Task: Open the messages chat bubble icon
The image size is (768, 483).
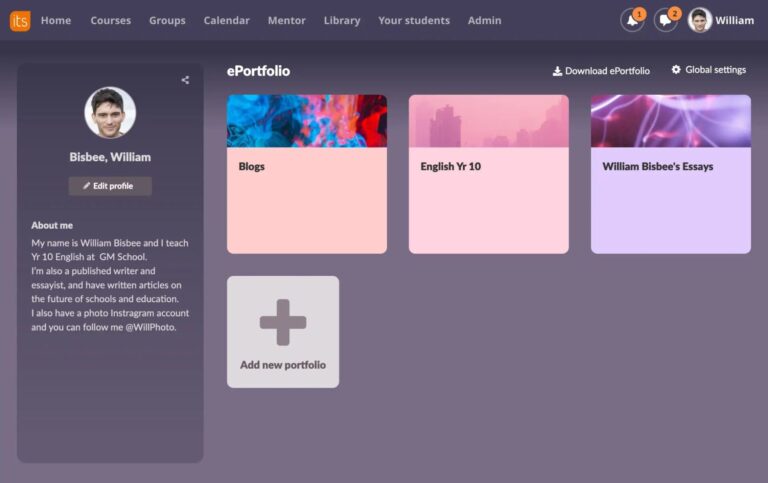Action: (x=665, y=21)
